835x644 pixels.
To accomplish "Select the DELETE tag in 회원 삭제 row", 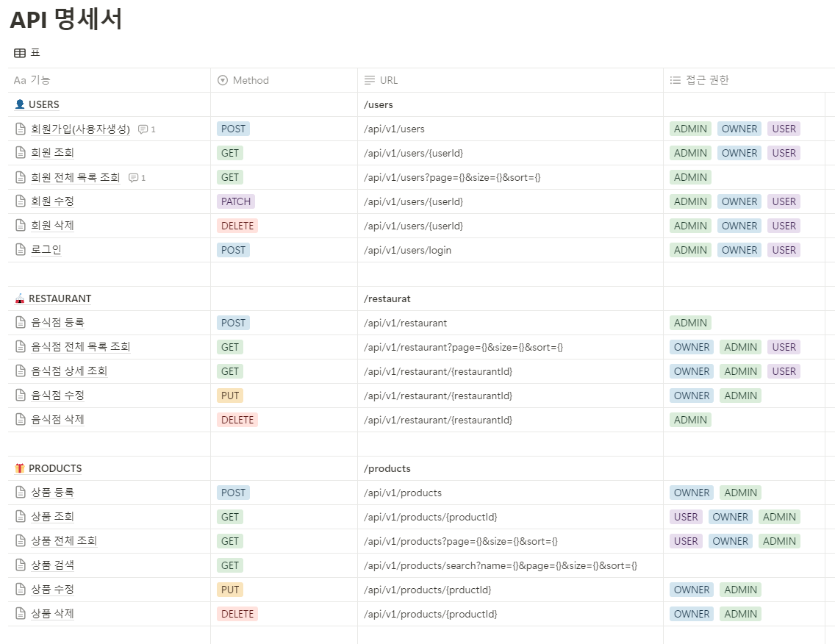I will click(x=237, y=226).
